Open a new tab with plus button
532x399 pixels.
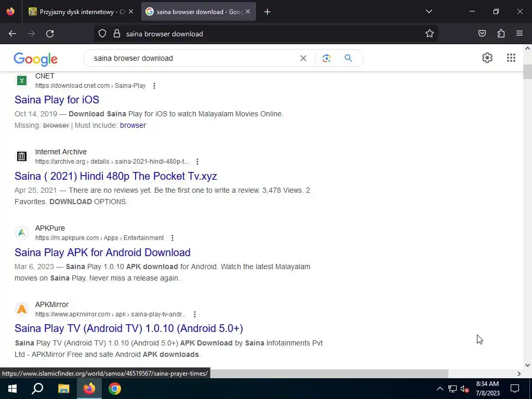tap(268, 12)
